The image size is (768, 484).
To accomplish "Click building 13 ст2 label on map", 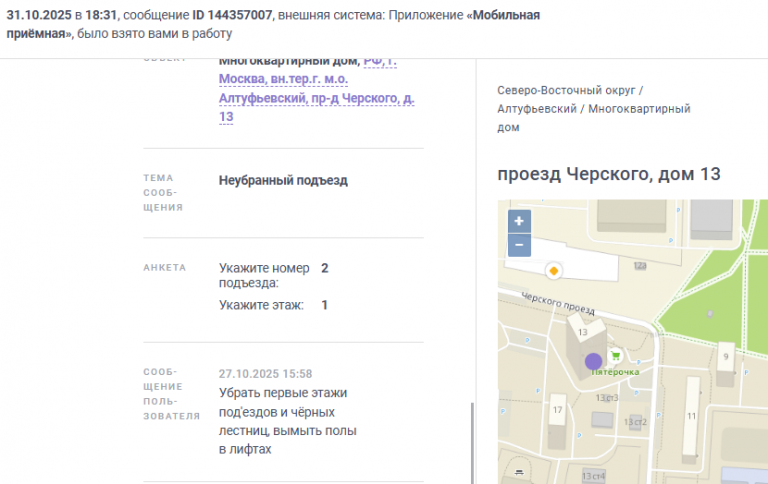I will pos(635,422).
